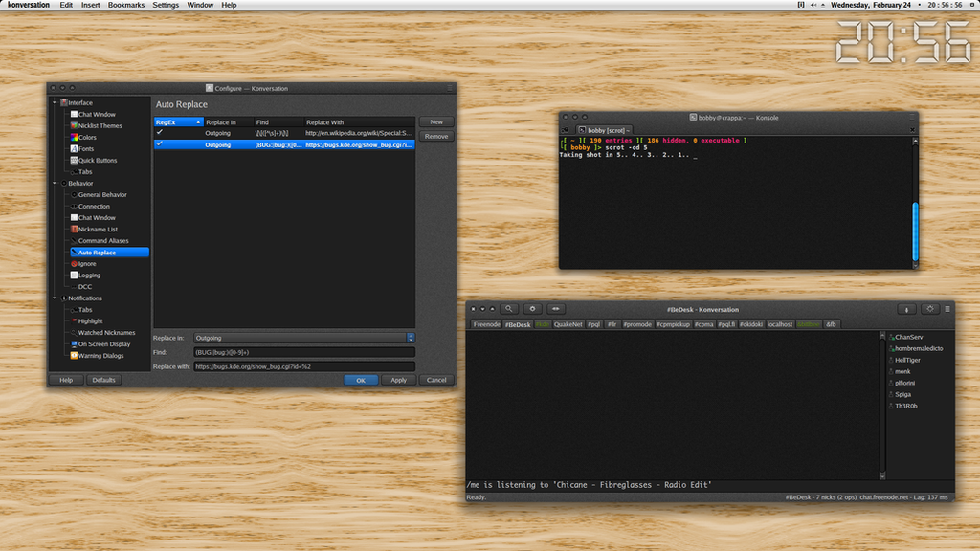Click the Konversation message input line

coord(710,485)
